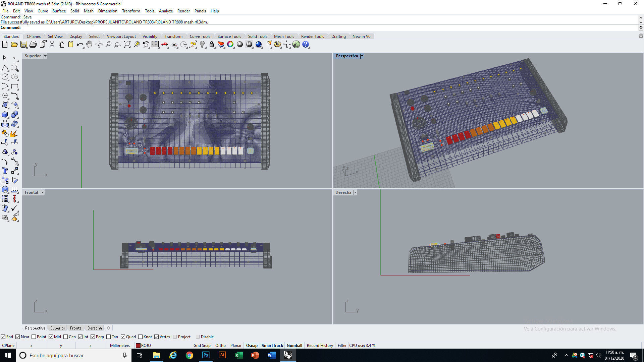Add a viewport tab with plus icon

[108, 328]
